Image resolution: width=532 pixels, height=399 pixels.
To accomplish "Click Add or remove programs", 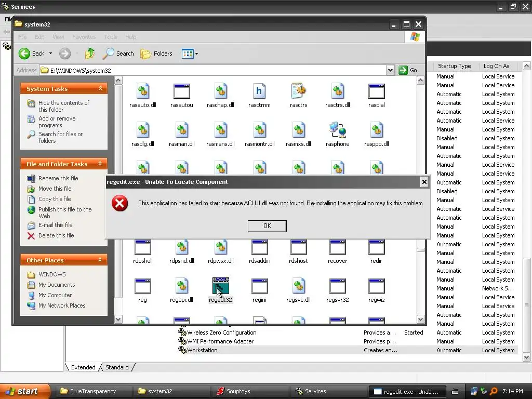I will (x=57, y=122).
